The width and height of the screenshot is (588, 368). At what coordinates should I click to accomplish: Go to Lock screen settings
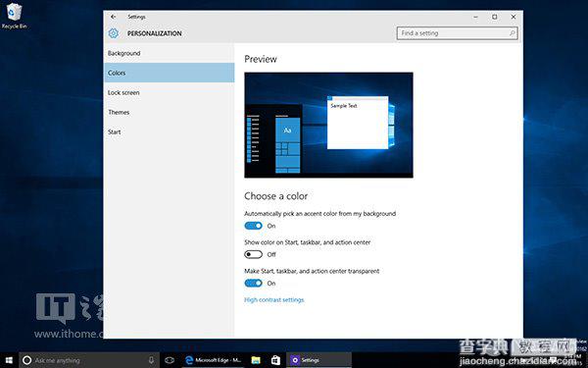[x=170, y=92]
